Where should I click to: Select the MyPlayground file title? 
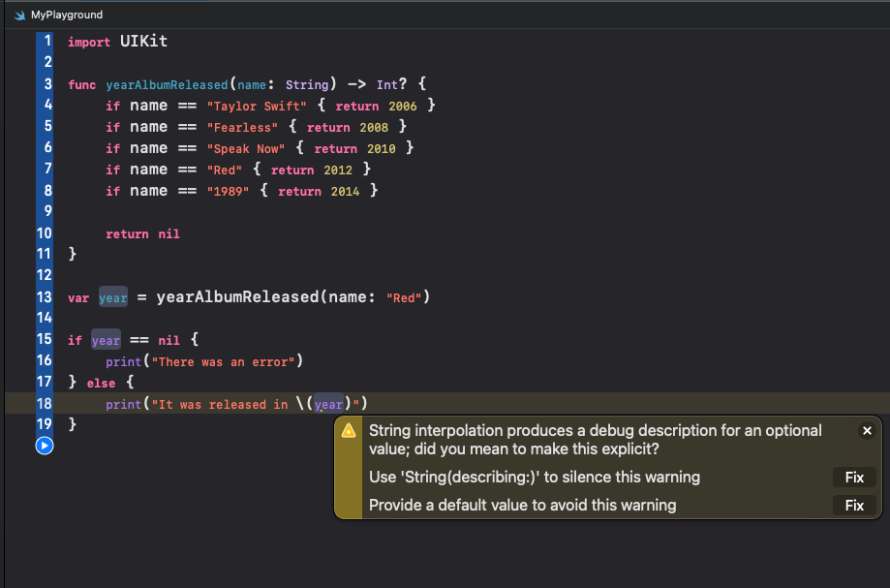[67, 15]
